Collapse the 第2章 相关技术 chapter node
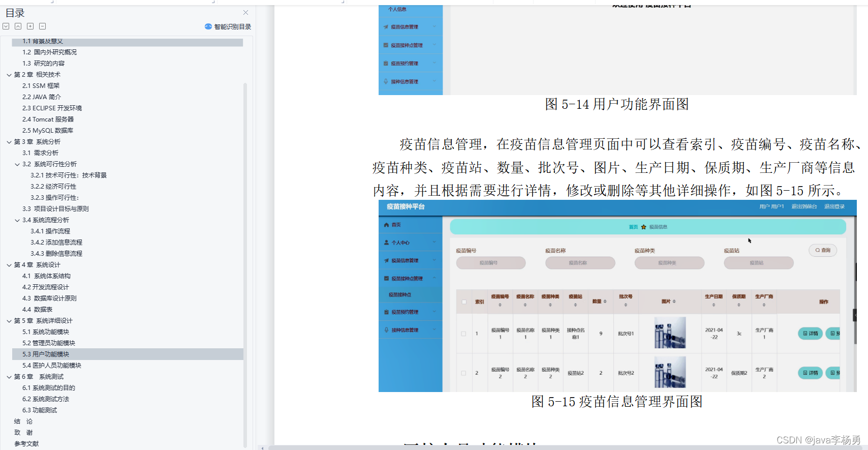This screenshot has height=450, width=868. 9,75
